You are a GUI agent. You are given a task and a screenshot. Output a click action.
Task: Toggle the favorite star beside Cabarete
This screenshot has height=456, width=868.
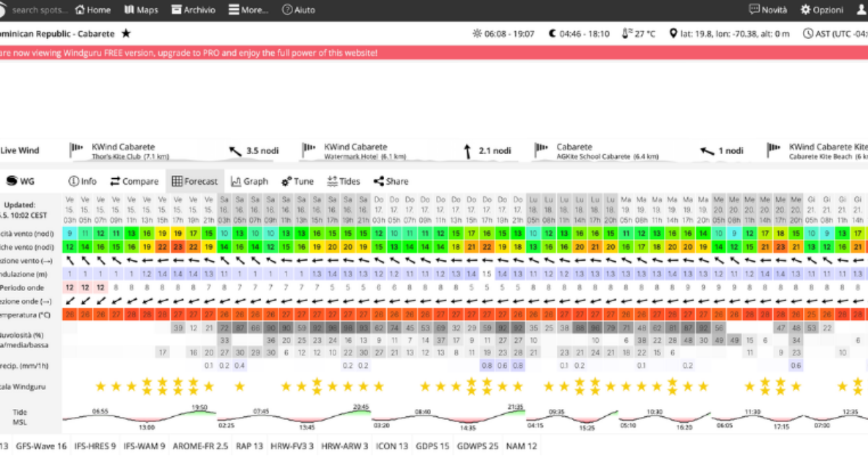(126, 33)
